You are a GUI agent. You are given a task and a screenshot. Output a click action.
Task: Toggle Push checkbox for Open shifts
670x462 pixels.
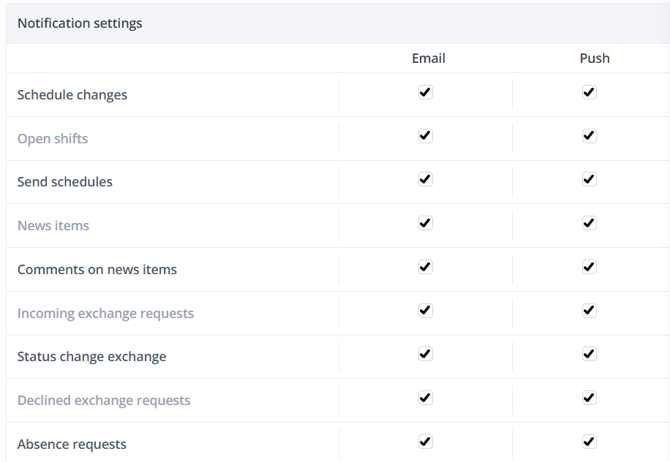click(x=589, y=136)
